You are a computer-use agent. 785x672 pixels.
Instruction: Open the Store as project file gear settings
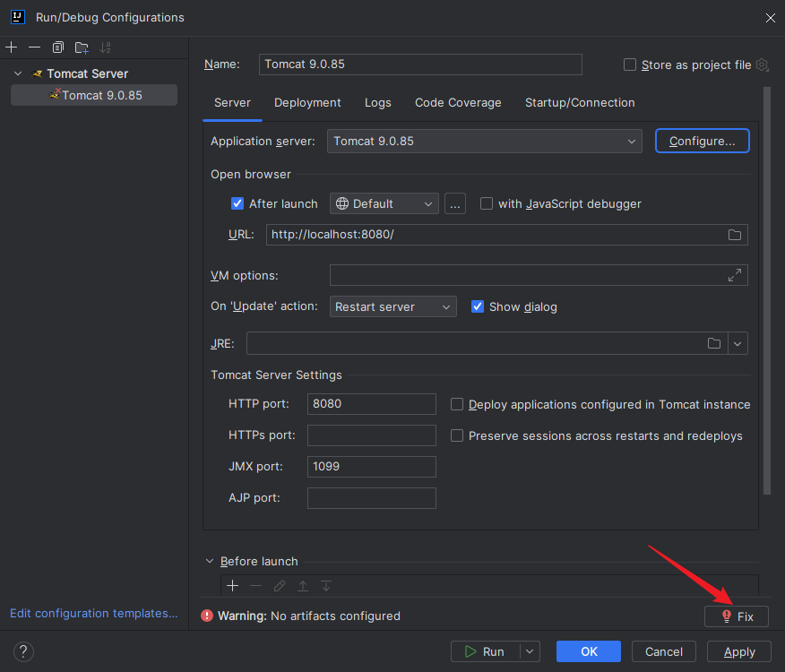(762, 65)
